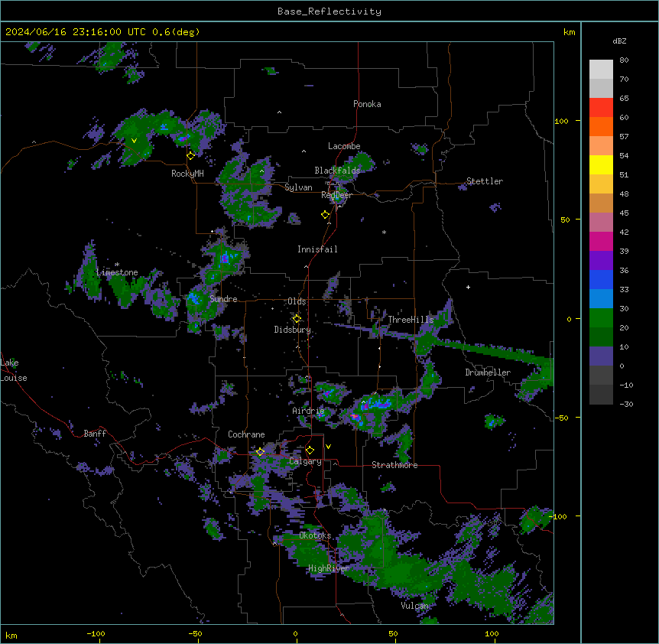Click the 50 tick on the horizontal km axis
659x644 pixels.
[393, 633]
